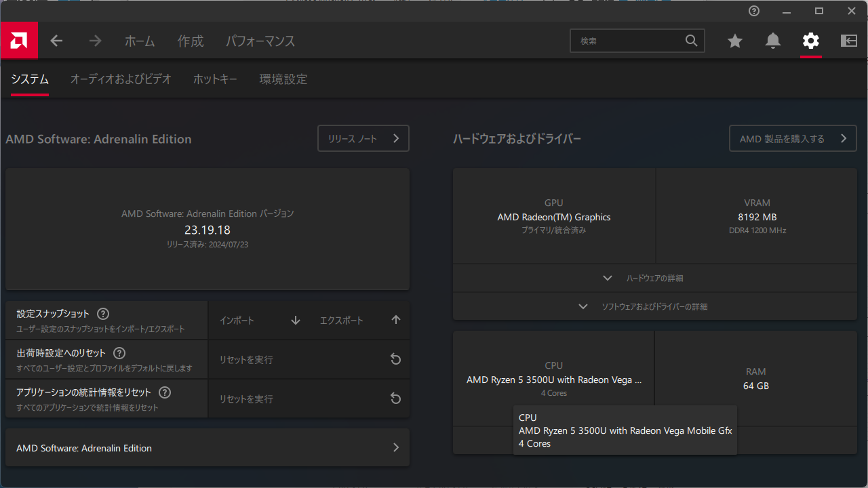This screenshot has height=488, width=868.
Task: Toggle the sidebar panel icon
Action: point(849,41)
